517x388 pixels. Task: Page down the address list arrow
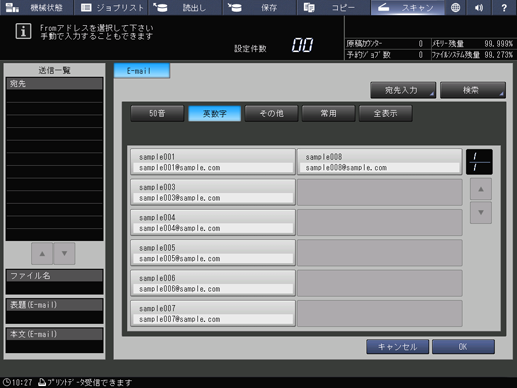pos(481,212)
